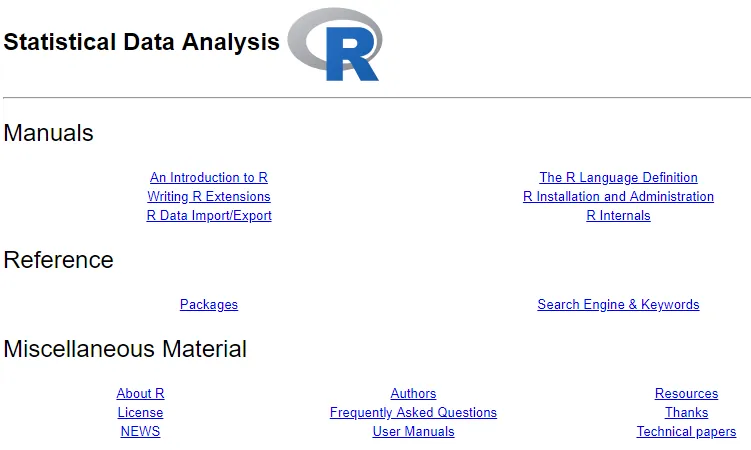Open Frequently Asked Questions link
The width and height of the screenshot is (751, 450).
[413, 413]
